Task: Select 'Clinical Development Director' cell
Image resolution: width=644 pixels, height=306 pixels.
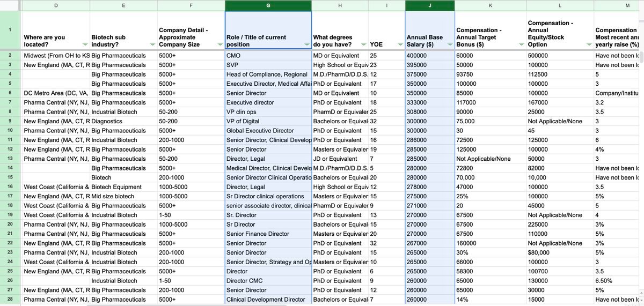Action: click(268, 299)
